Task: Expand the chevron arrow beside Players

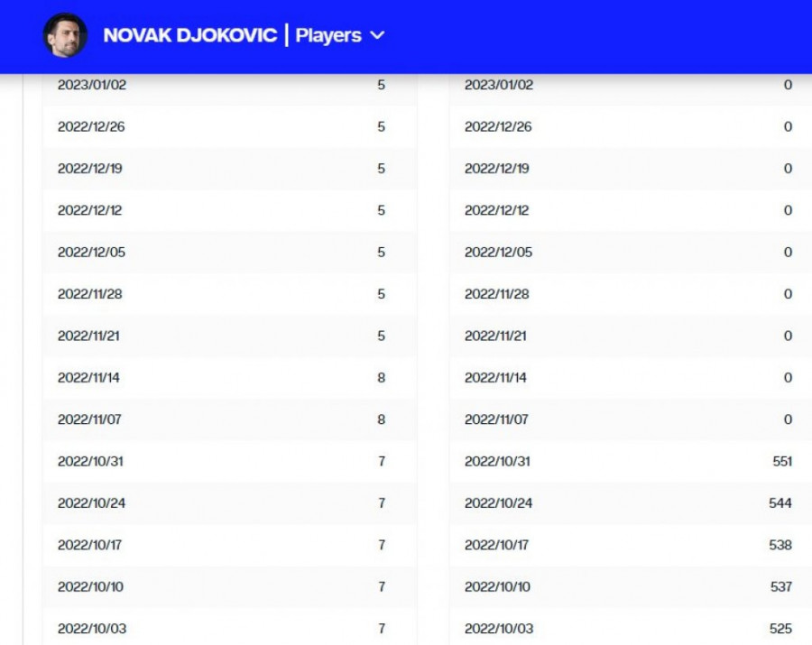Action: pyautogui.click(x=377, y=35)
